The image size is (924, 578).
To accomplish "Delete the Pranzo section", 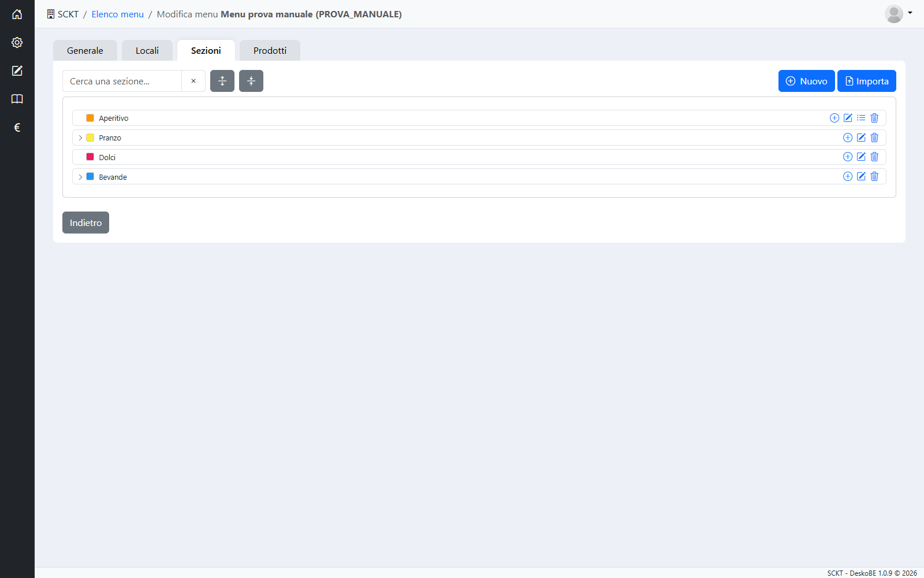I will pyautogui.click(x=874, y=138).
